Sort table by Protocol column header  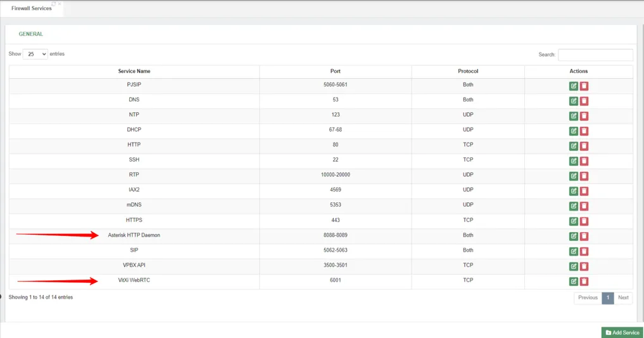(x=468, y=71)
